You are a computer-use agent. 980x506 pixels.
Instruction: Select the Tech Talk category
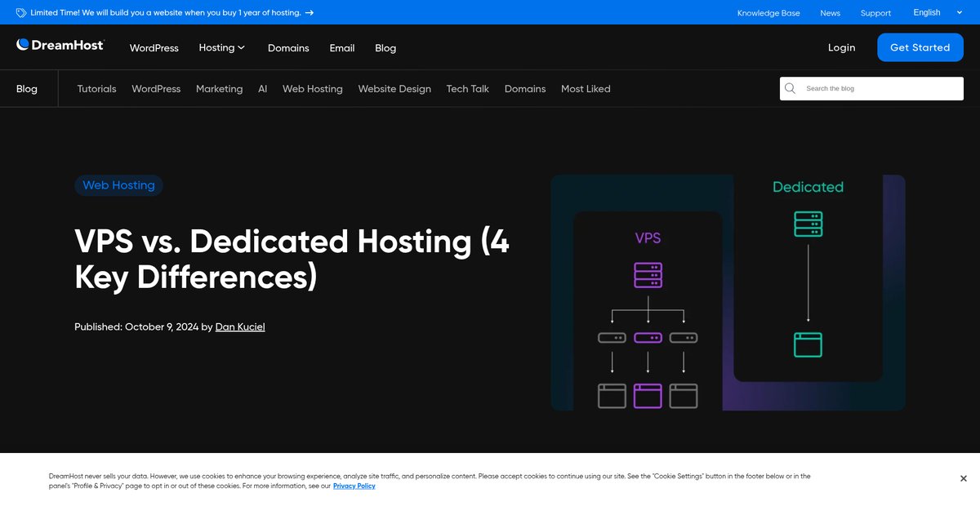click(468, 89)
